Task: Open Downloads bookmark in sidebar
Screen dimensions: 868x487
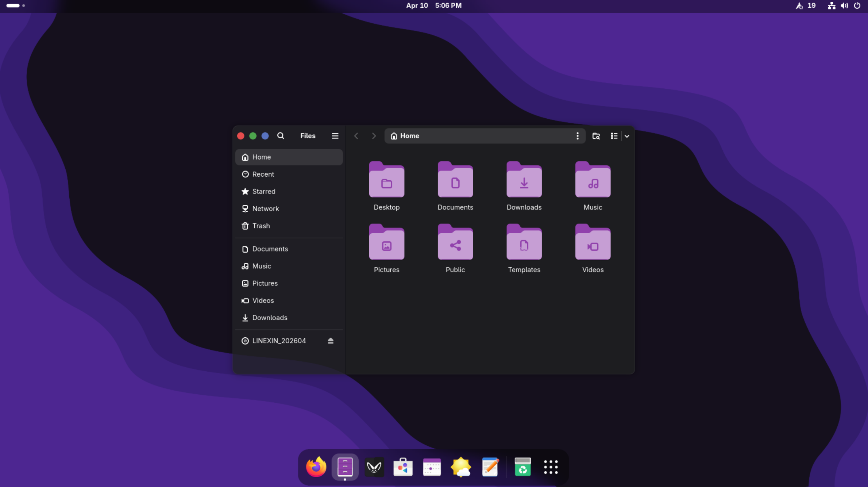Action: coord(289,317)
